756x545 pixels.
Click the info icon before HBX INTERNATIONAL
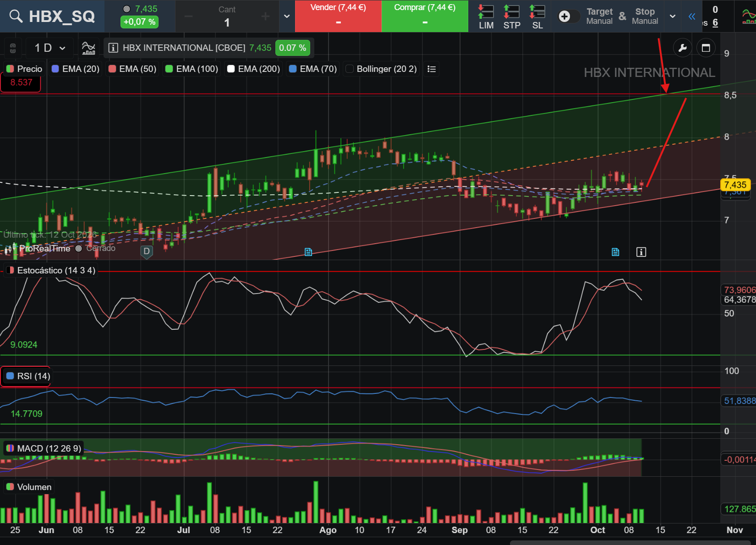(113, 48)
